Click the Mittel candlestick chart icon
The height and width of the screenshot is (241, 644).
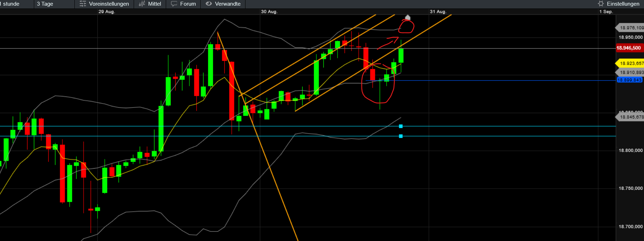(142, 4)
